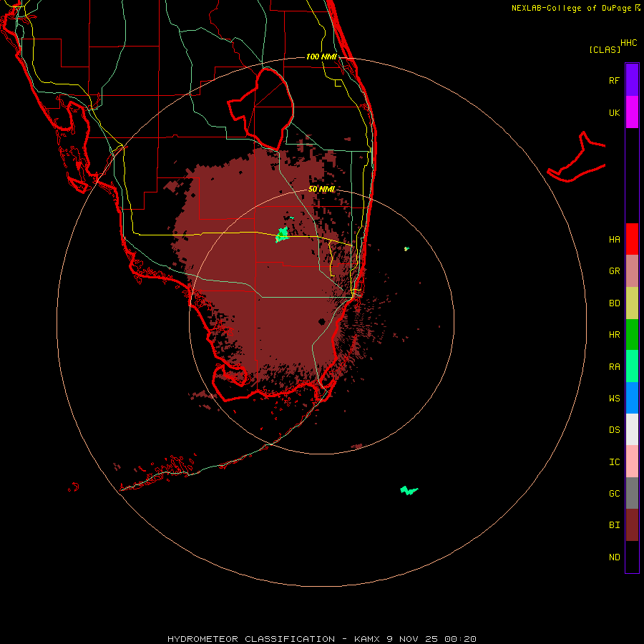Click the RA legend label
The image size is (644, 644).
(x=614, y=367)
